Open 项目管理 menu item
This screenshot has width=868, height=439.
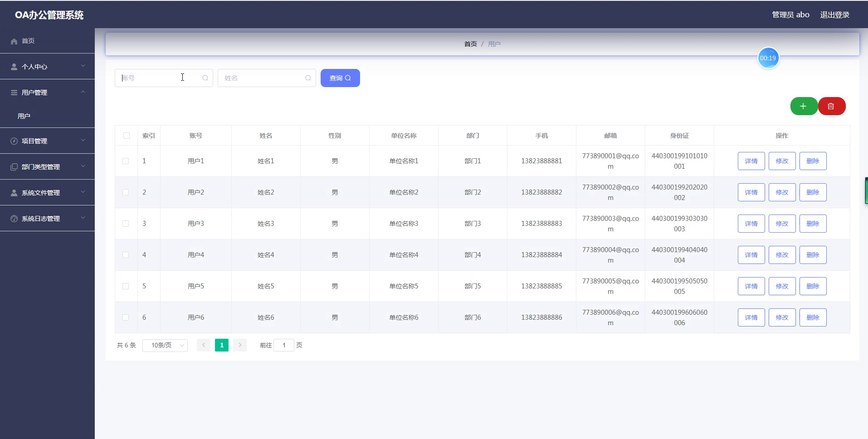pyautogui.click(x=47, y=141)
